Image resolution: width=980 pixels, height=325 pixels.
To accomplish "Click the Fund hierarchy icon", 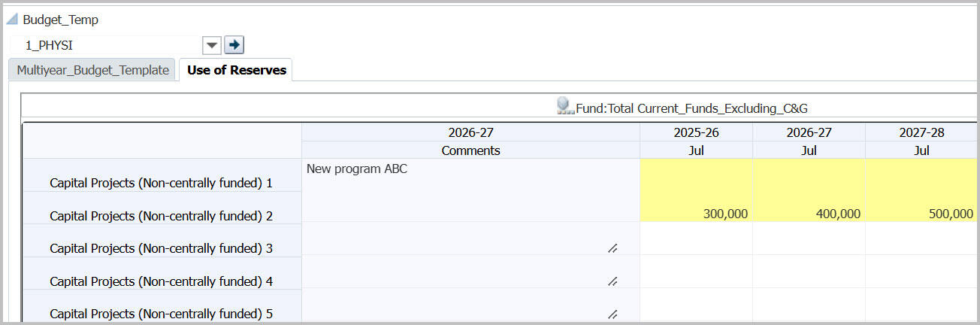I will pos(565,106).
